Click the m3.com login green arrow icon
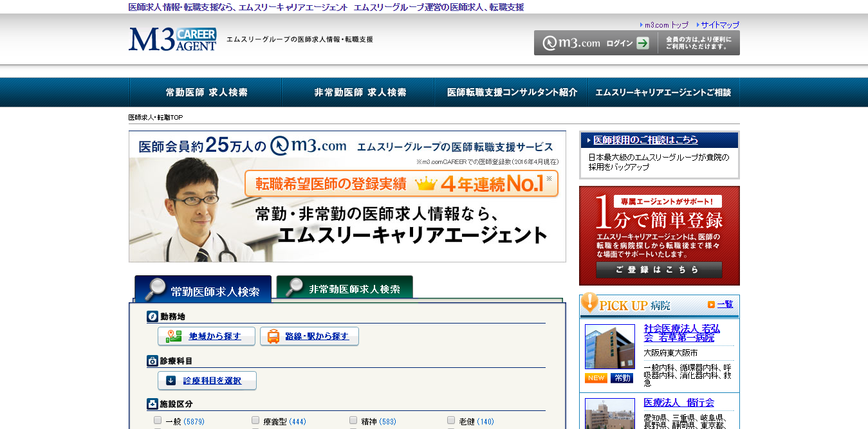This screenshot has height=429, width=868. (x=643, y=43)
